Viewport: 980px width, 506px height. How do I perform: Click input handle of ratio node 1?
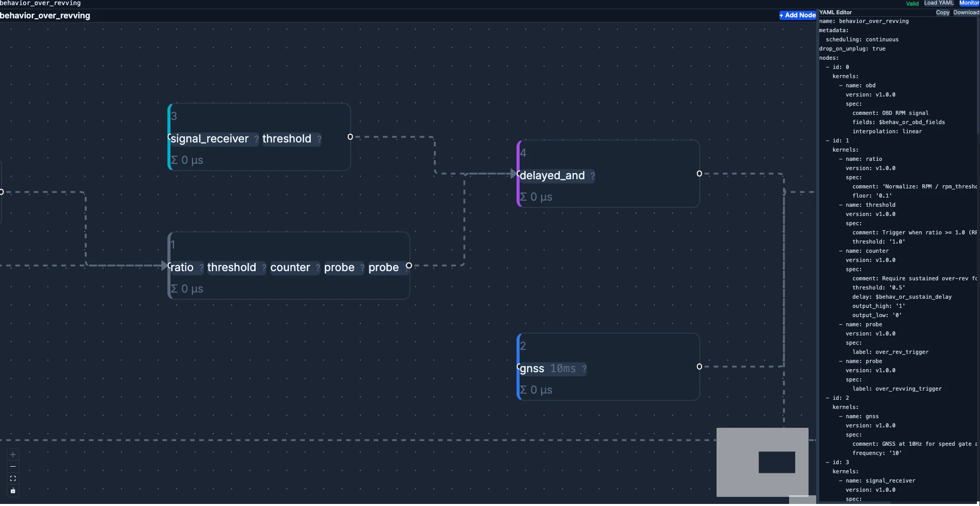(169, 266)
